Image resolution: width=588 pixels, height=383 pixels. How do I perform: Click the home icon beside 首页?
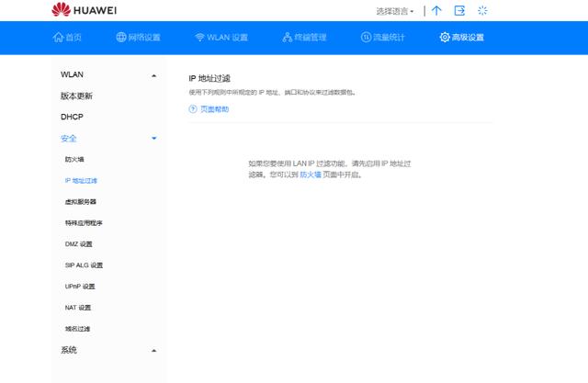pyautogui.click(x=57, y=38)
